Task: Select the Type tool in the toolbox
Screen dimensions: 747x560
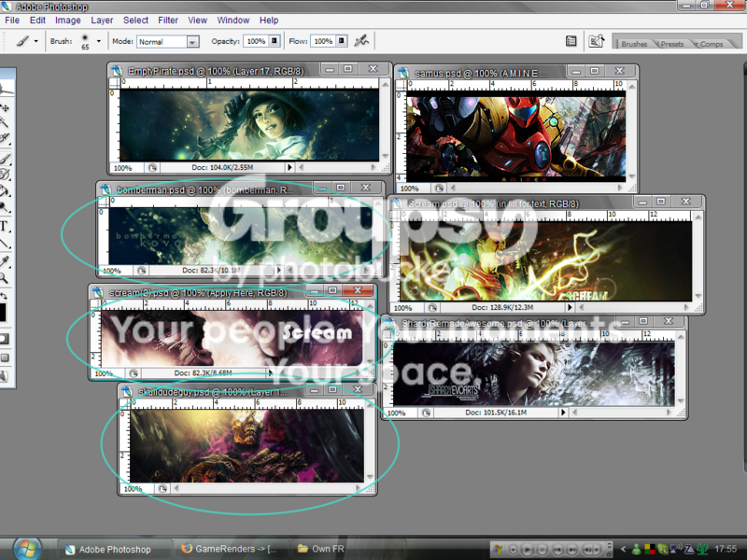Action: [x=5, y=226]
